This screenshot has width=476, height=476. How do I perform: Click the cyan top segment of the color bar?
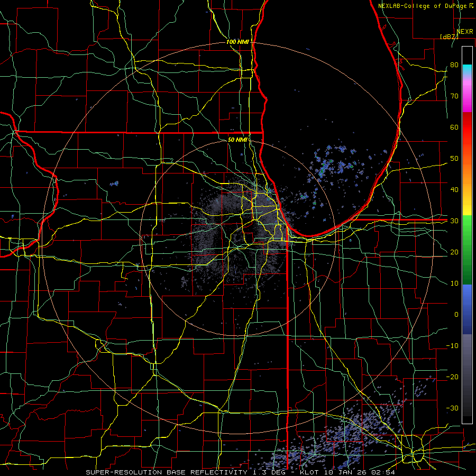[467, 70]
